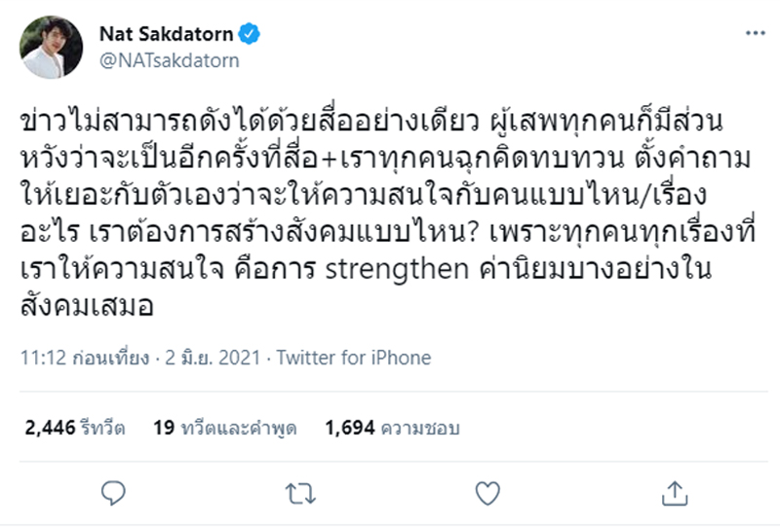Open the three-dot more options menu
This screenshot has width=780, height=532.
tap(754, 36)
